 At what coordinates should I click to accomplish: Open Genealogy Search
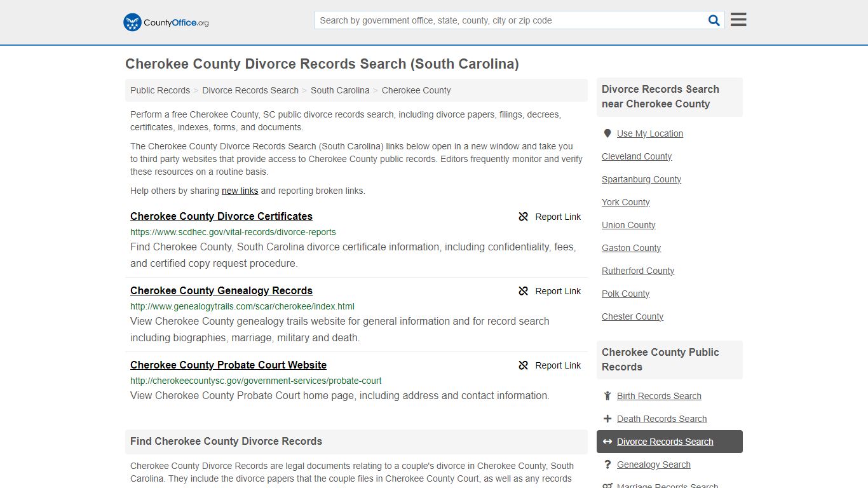pyautogui.click(x=653, y=464)
